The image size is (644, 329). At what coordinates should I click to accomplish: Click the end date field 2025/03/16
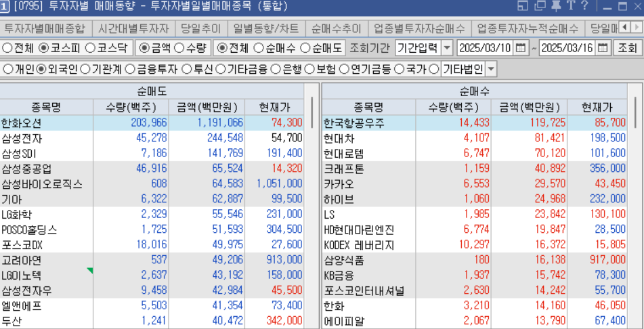point(568,47)
